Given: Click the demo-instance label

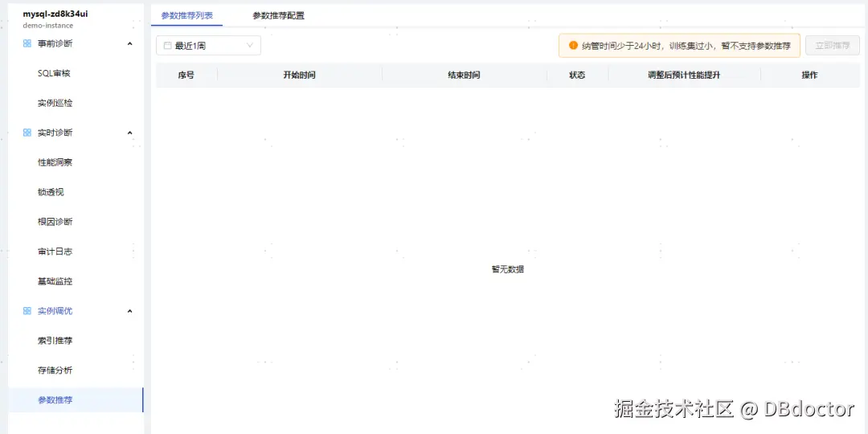Looking at the screenshot, I should (47, 26).
